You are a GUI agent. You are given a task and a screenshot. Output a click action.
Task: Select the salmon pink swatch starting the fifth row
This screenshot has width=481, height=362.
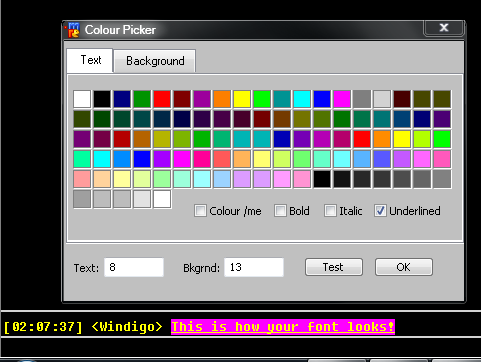pyautogui.click(x=82, y=179)
